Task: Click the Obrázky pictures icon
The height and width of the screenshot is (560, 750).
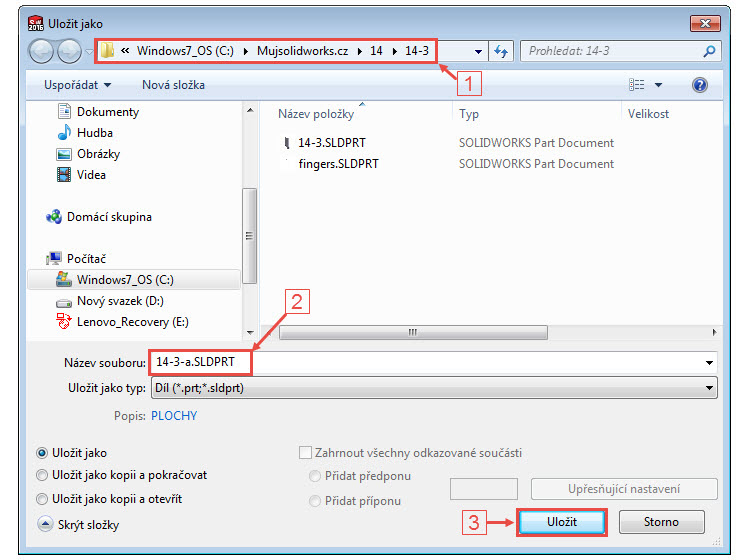Action: (64, 154)
